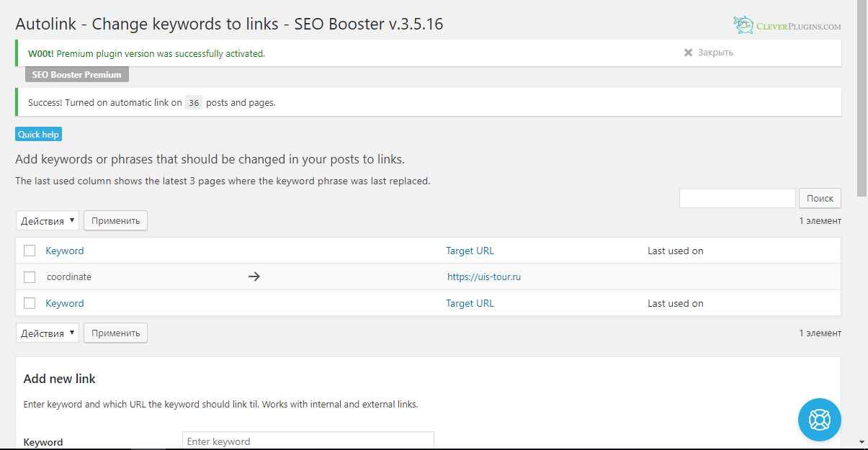Click the SEO Booster Premium badge

77,75
